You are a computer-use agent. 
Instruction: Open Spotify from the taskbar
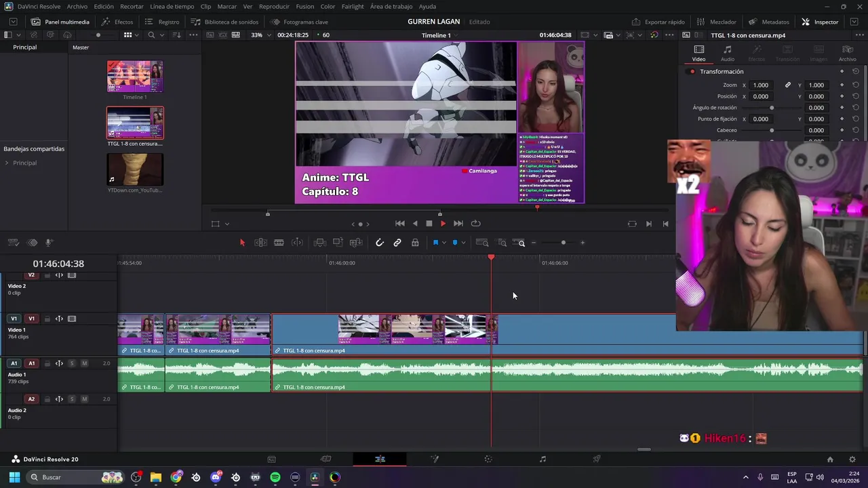tap(275, 477)
